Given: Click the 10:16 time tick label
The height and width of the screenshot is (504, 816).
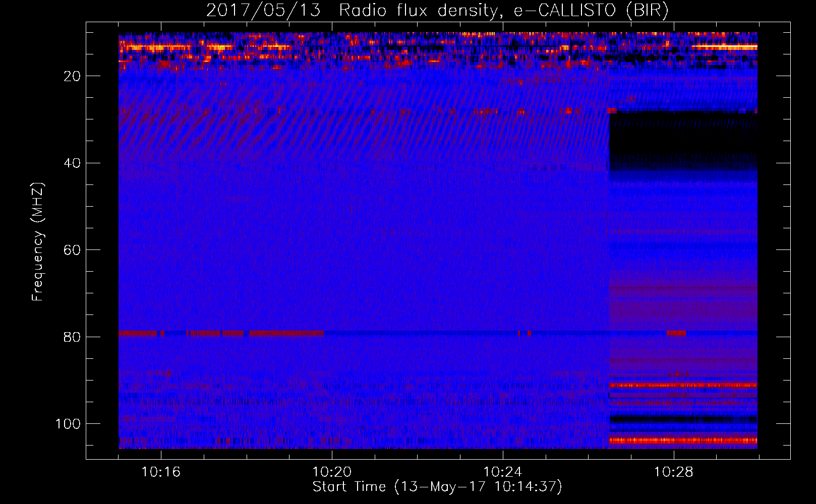Looking at the screenshot, I should coord(161,472).
